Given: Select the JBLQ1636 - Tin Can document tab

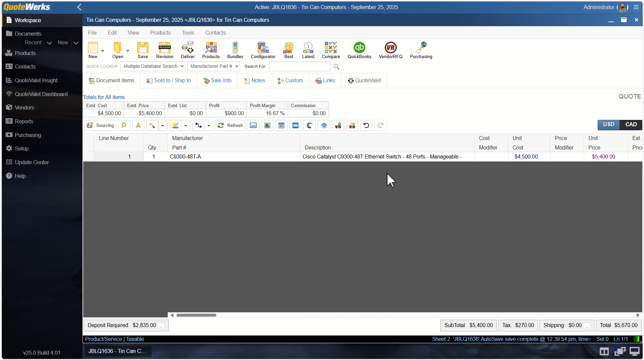Looking at the screenshot, I should pyautogui.click(x=117, y=351).
